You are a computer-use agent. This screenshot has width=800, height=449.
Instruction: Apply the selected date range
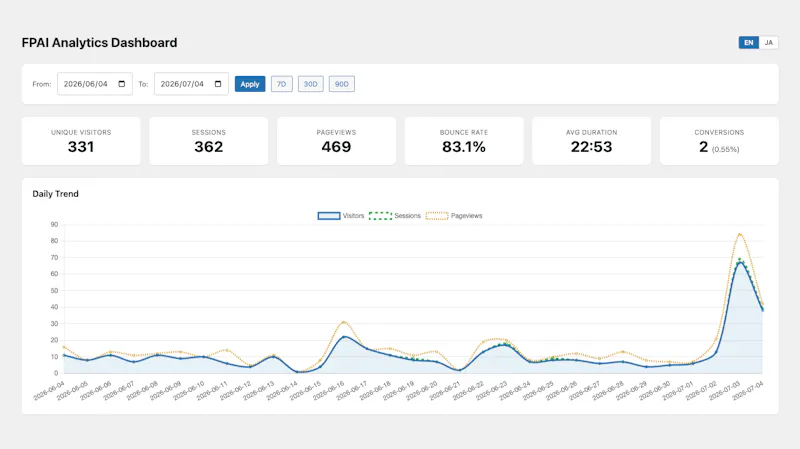tap(250, 84)
